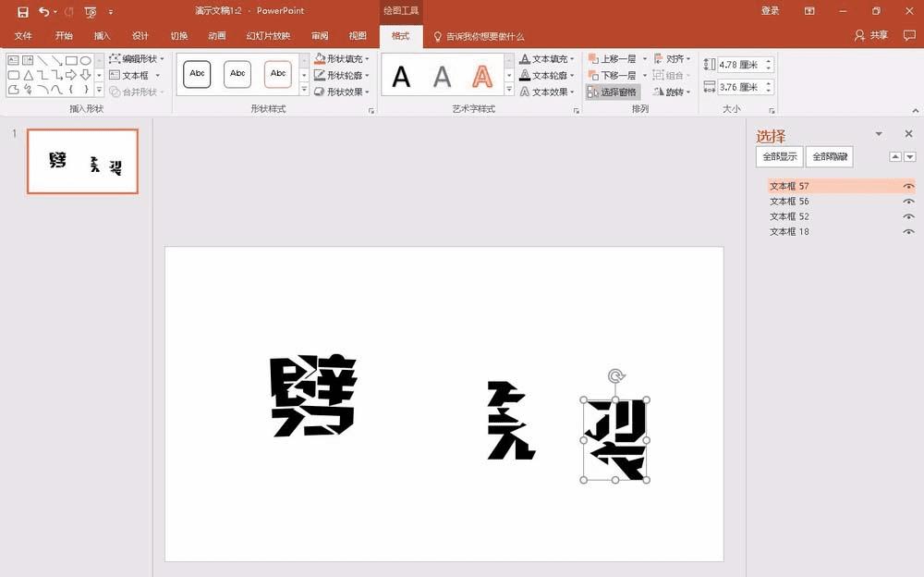Open the 编辑形状 dropdown
This screenshot has height=577, width=924.
coord(137,58)
